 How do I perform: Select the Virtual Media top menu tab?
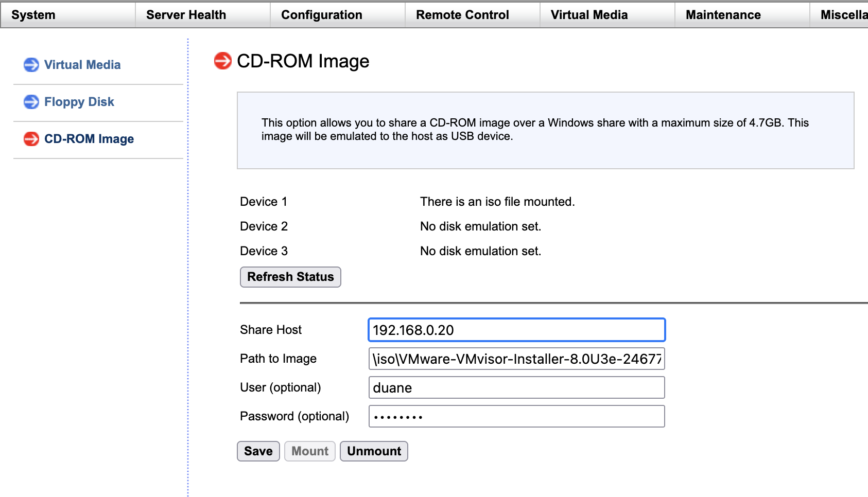[589, 15]
